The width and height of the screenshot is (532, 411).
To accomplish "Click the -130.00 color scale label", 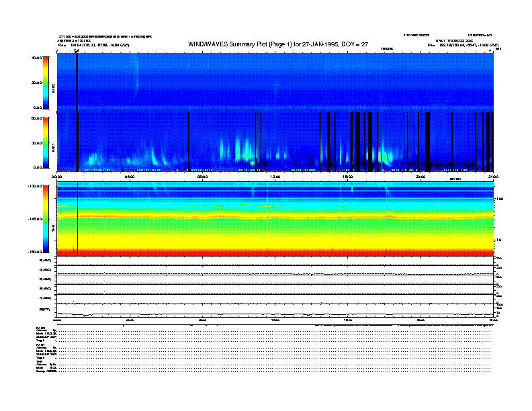I will [x=35, y=186].
